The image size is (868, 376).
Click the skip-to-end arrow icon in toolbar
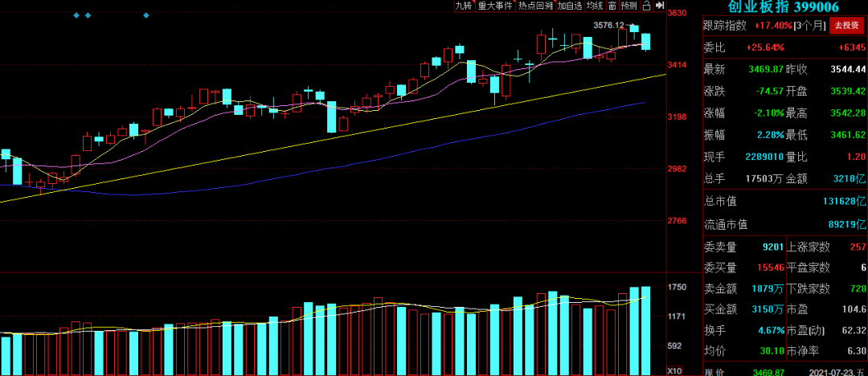pyautogui.click(x=659, y=6)
